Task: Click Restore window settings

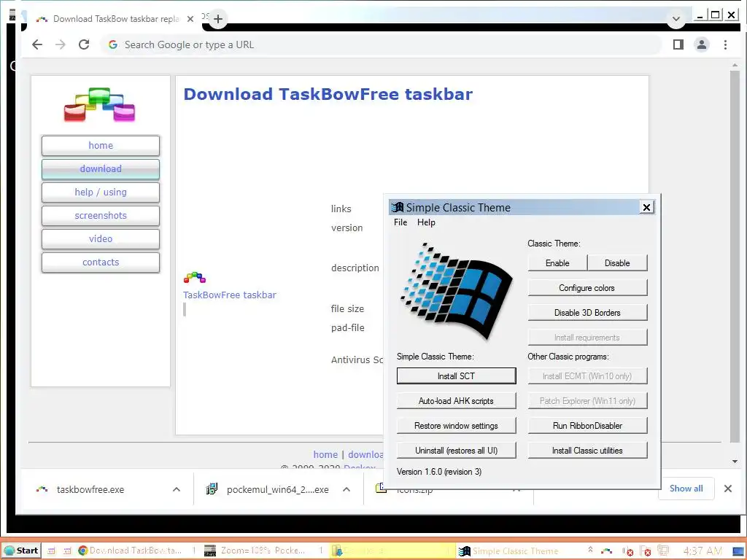Action: [x=457, y=426]
